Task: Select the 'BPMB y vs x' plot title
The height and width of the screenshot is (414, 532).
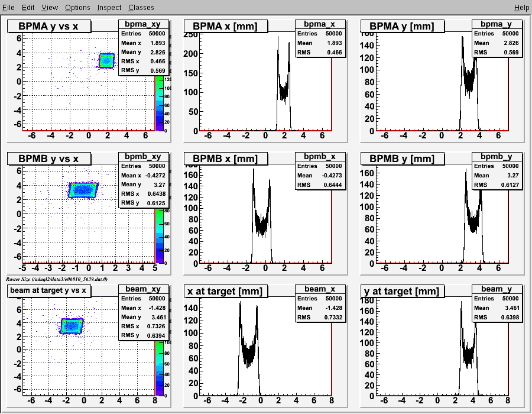Action: (x=49, y=159)
